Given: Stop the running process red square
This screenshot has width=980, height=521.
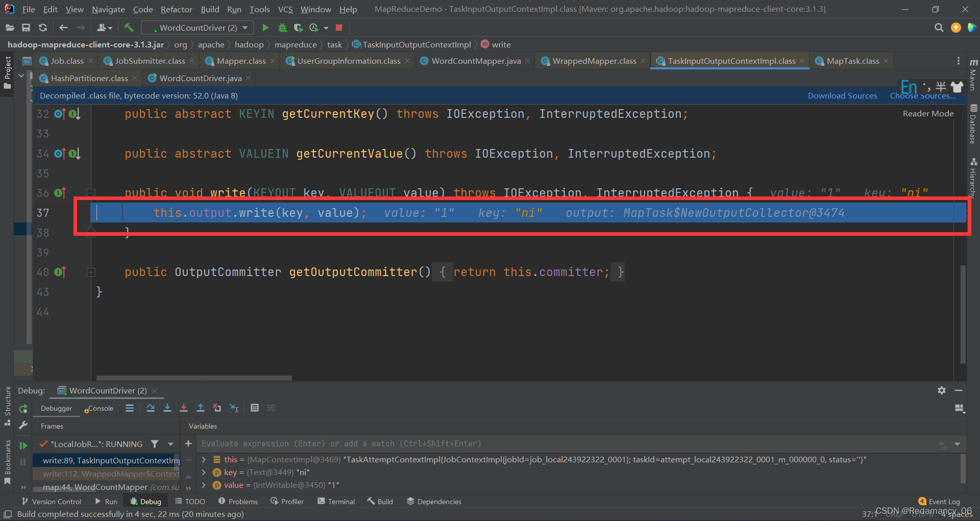Looking at the screenshot, I should [339, 28].
